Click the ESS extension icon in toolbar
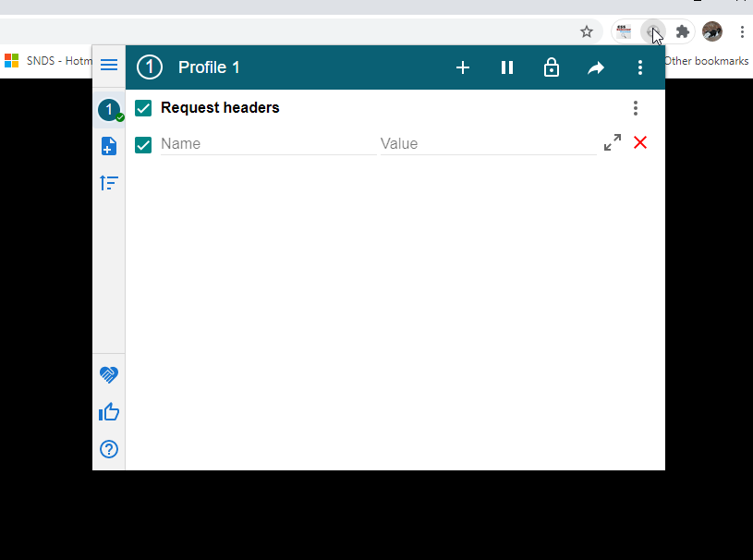 pos(624,31)
